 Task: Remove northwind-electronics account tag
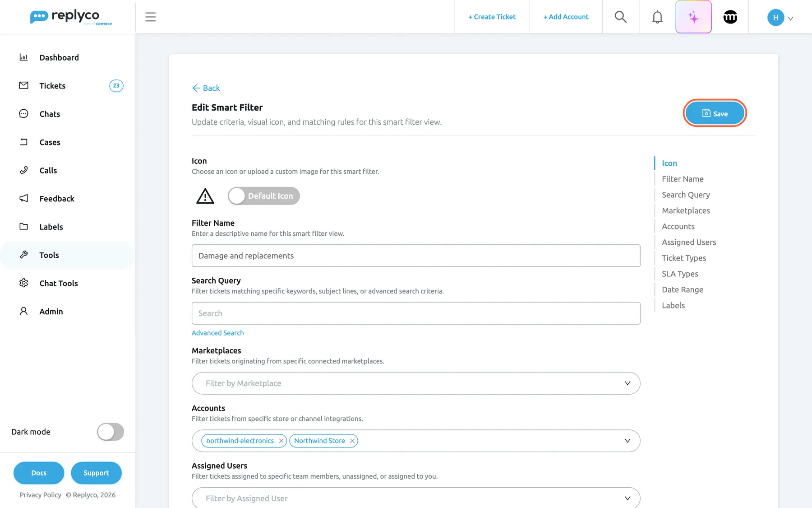click(x=281, y=441)
